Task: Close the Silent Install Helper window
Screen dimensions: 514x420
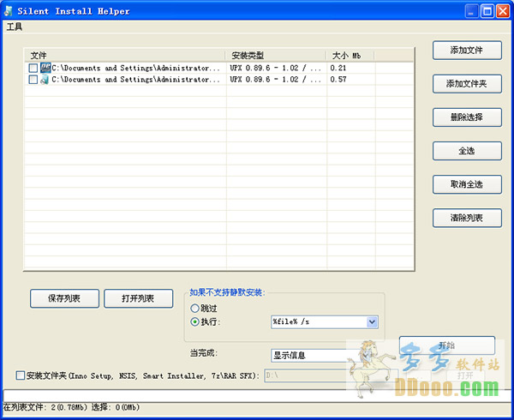Action: click(503, 11)
